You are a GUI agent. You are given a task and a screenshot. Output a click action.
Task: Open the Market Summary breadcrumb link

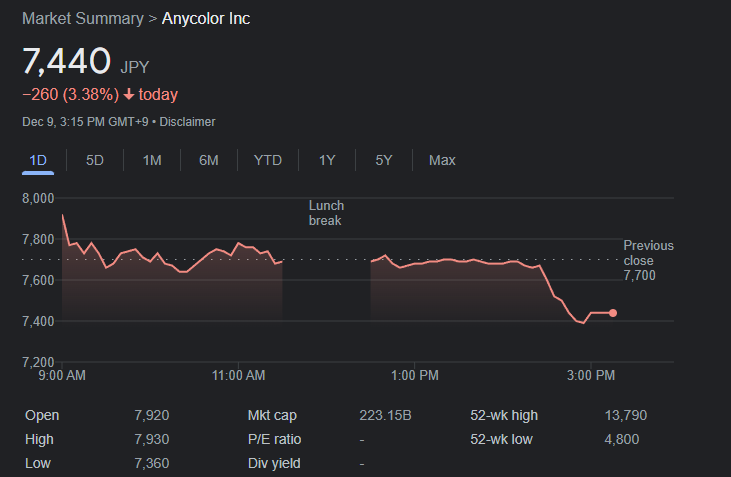82,19
